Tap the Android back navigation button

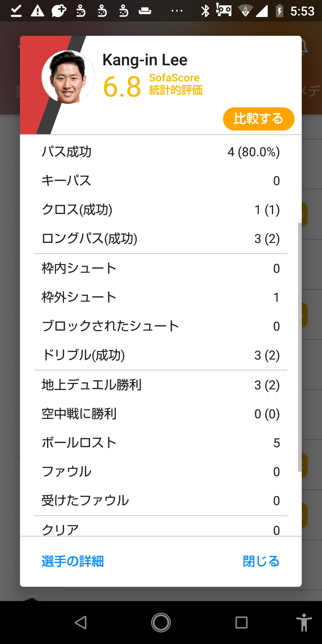pos(81,623)
